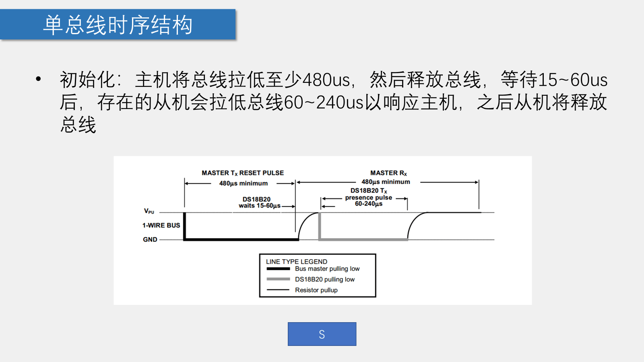Click the DS18B20 waits 15-60µs label
Image resolution: width=644 pixels, height=362 pixels.
[258, 202]
